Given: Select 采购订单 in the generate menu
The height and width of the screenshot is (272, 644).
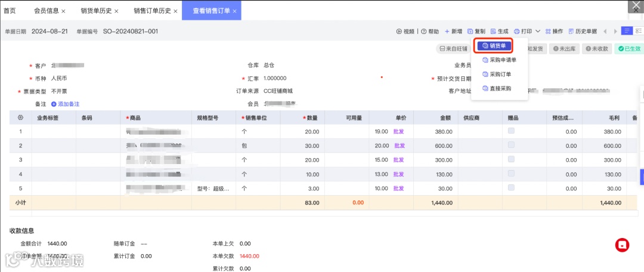Looking at the screenshot, I should pyautogui.click(x=497, y=75).
